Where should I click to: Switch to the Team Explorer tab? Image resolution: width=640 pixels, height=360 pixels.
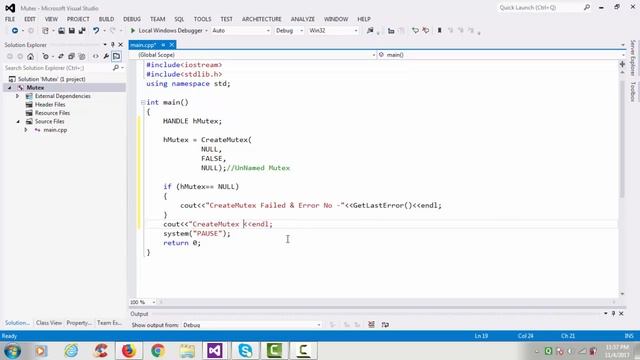109,323
